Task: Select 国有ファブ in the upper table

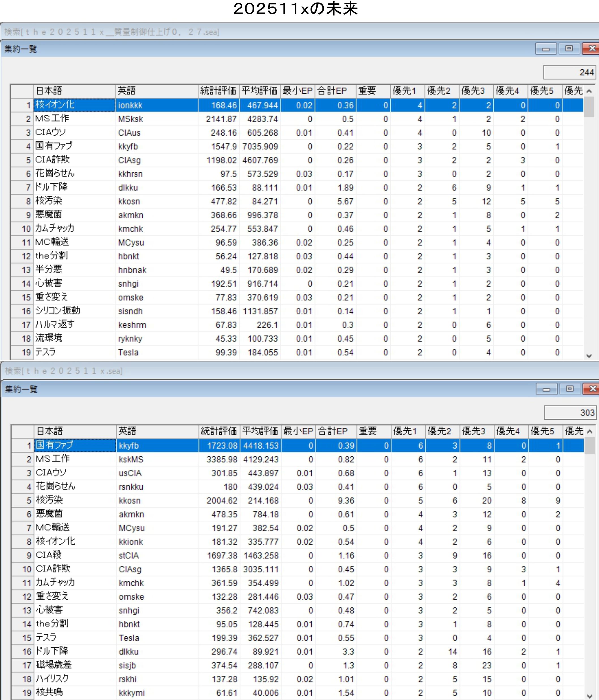Action: [x=74, y=146]
